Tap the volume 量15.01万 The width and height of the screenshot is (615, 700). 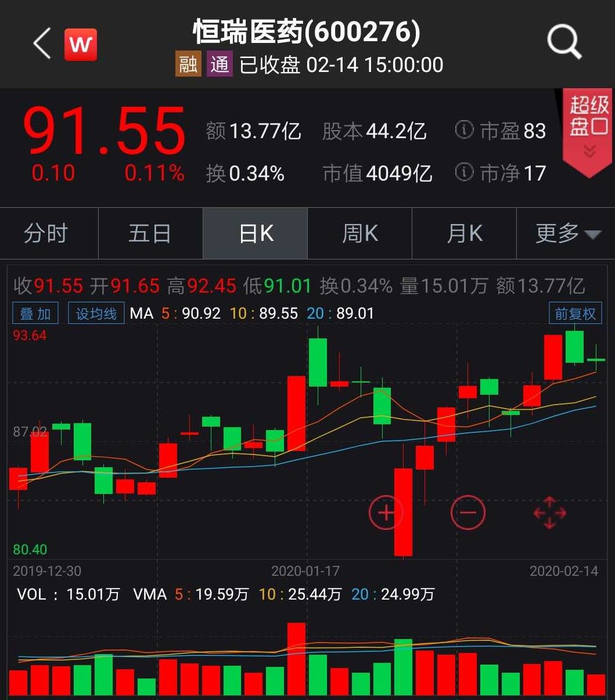tap(444, 286)
